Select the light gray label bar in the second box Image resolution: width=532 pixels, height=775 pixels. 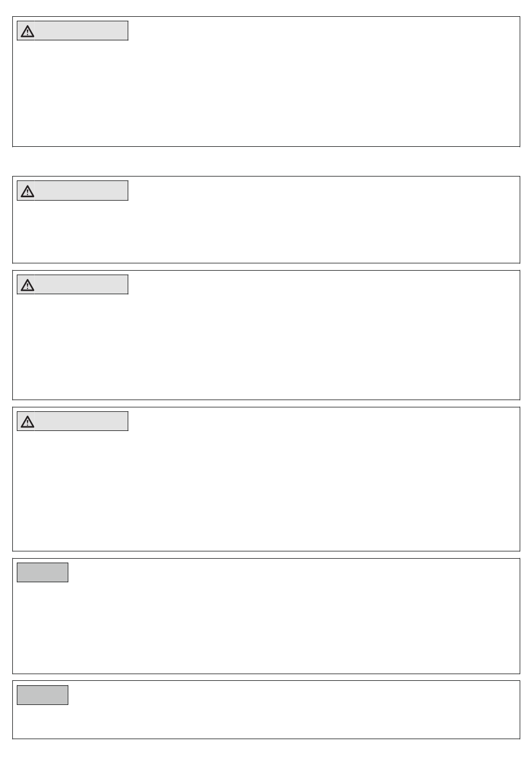point(73,191)
